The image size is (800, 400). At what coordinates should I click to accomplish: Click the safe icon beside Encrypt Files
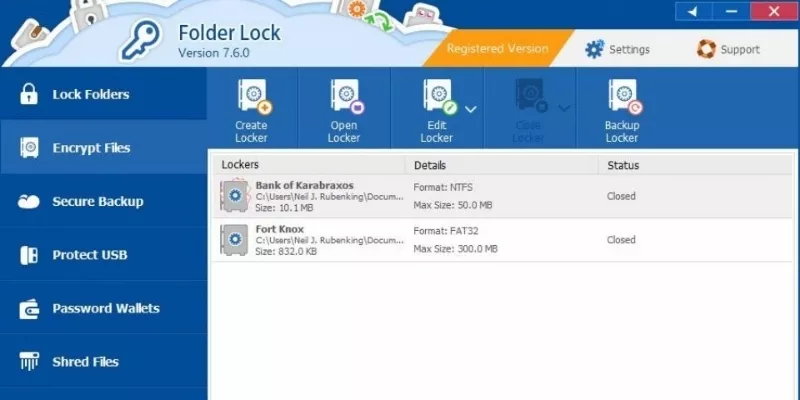(x=29, y=147)
